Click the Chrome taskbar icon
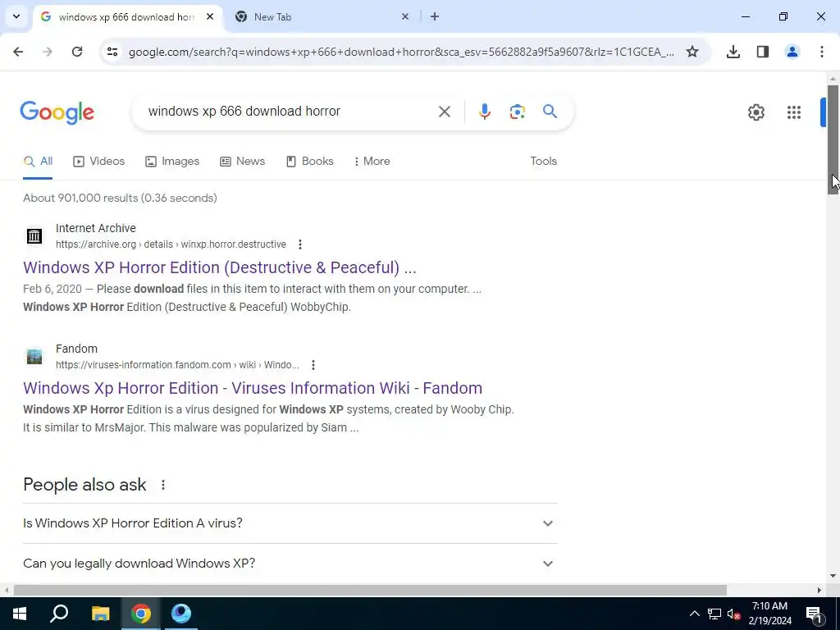 coord(141,614)
